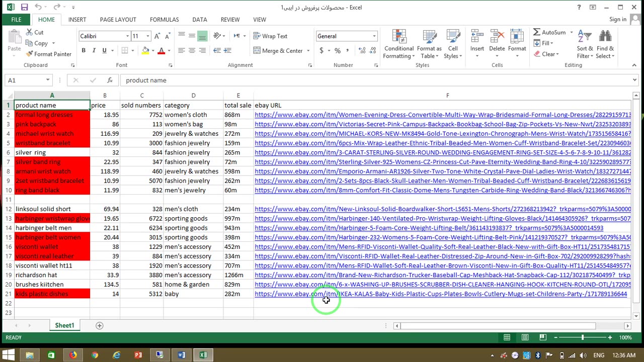Toggle Align Left for cell text
Viewport: 644px width, 362px height.
pos(182,50)
